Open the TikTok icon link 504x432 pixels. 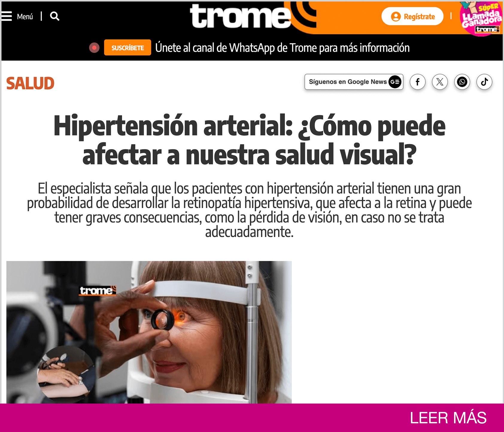point(484,82)
